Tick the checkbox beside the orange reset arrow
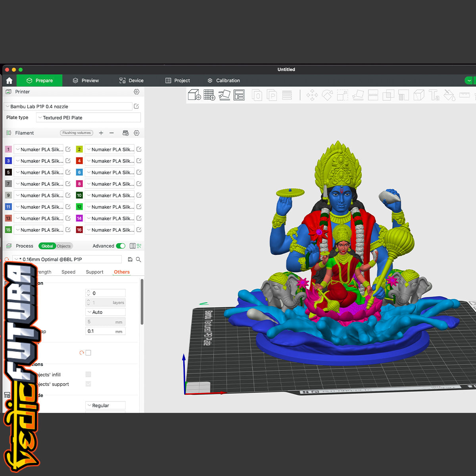The image size is (476, 476). (x=88, y=353)
